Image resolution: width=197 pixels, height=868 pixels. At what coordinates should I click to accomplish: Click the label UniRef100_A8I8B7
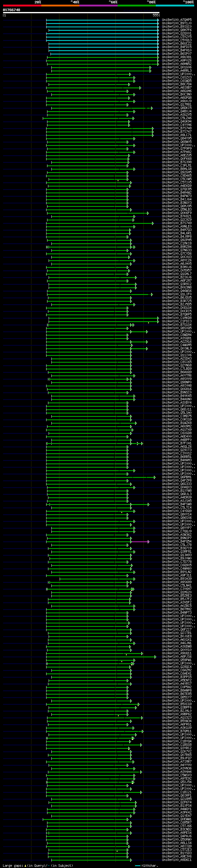coord(177,88)
